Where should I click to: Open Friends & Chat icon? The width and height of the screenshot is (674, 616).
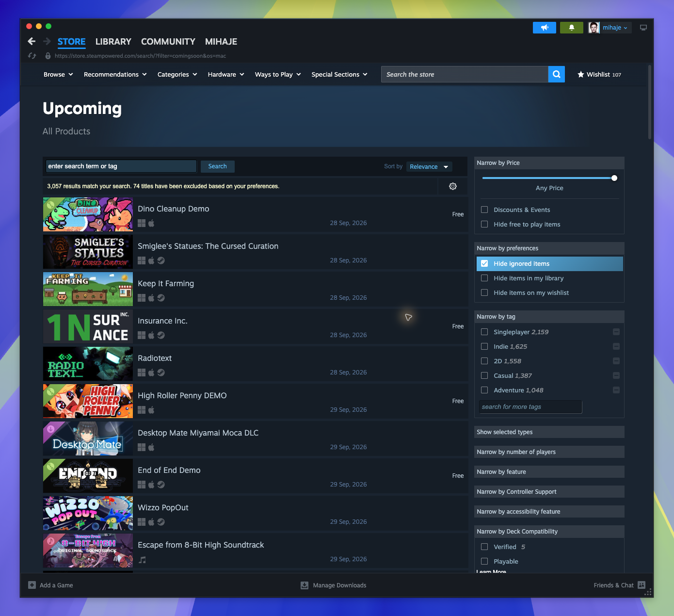(x=642, y=585)
